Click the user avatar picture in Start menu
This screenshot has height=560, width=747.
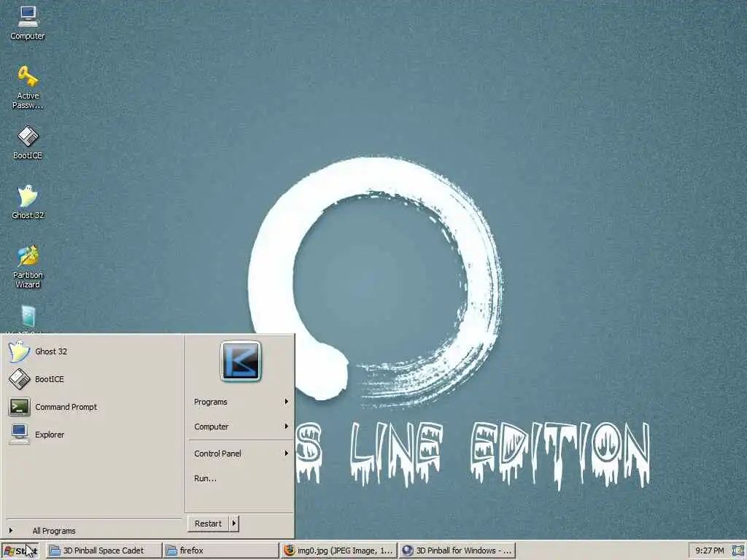(241, 361)
